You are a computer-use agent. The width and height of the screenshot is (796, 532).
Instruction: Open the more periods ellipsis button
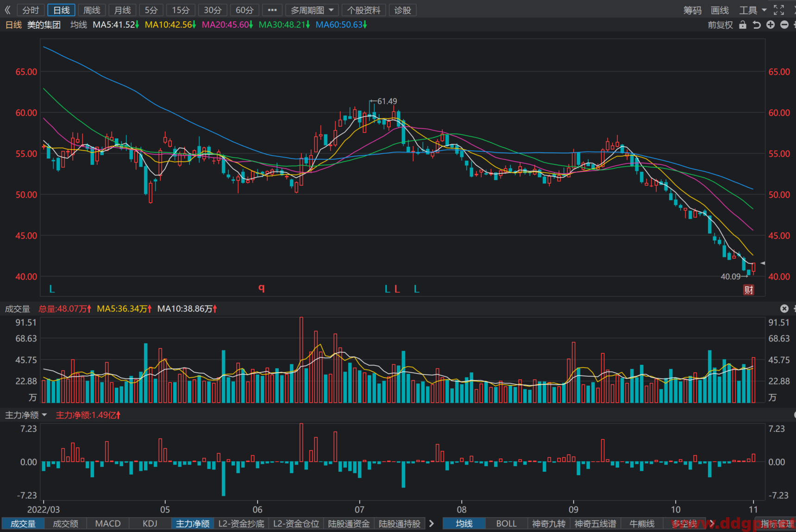[x=272, y=10]
